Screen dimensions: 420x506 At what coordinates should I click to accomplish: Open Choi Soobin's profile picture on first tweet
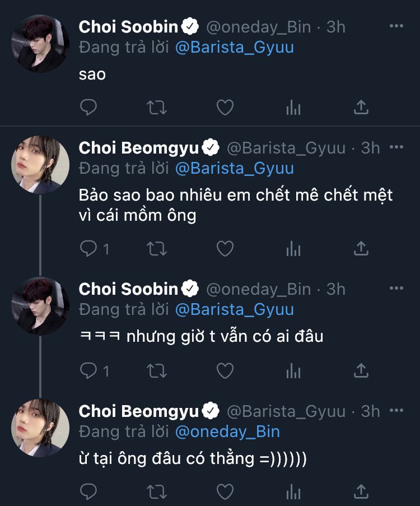coord(40,44)
